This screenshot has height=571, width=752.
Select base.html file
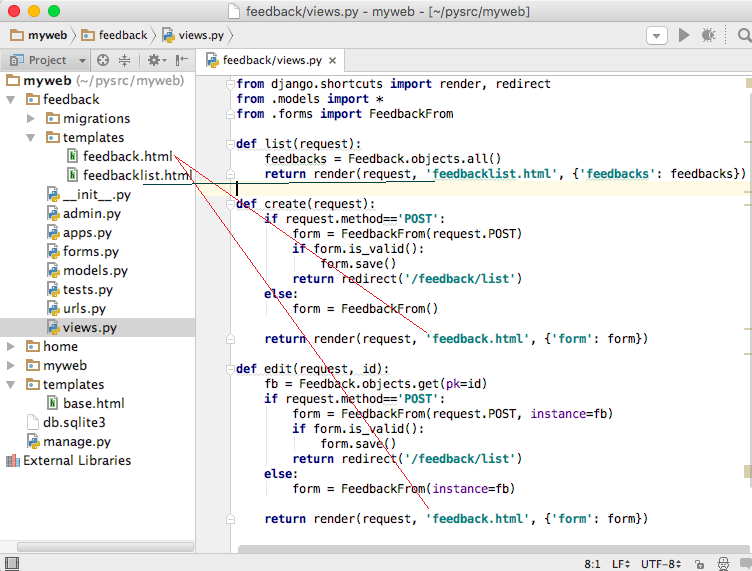coord(94,403)
